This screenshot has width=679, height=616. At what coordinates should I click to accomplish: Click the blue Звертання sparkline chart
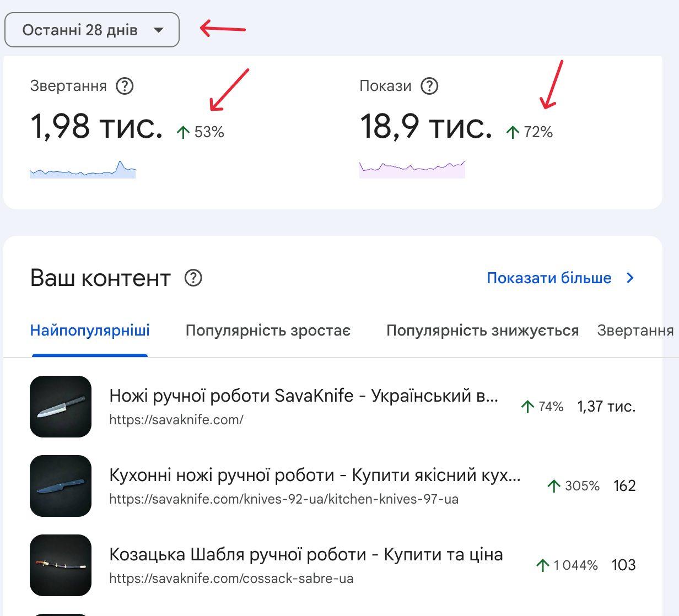tap(83, 170)
